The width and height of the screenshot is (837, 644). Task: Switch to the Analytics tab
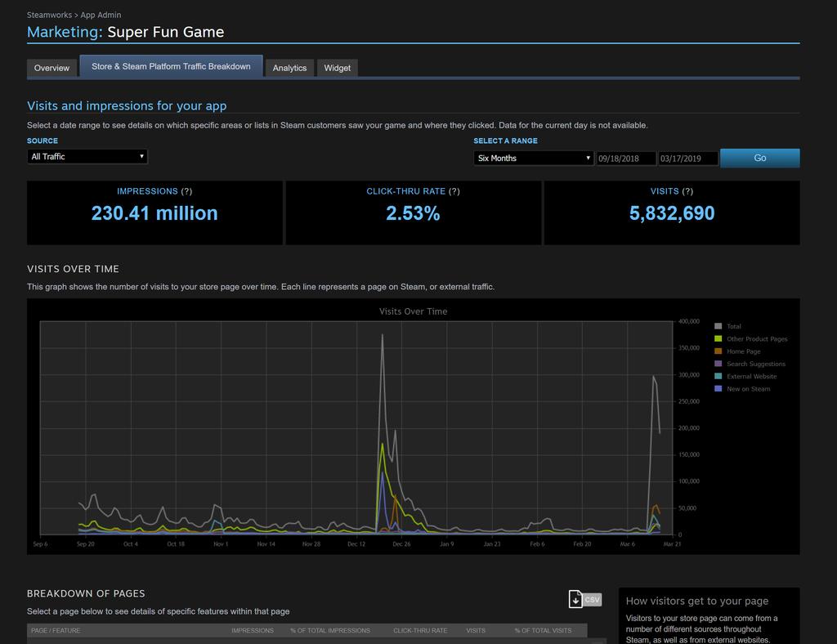290,68
